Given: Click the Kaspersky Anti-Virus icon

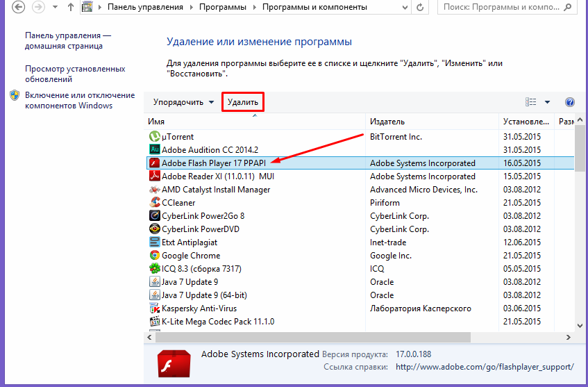Looking at the screenshot, I should [155, 308].
